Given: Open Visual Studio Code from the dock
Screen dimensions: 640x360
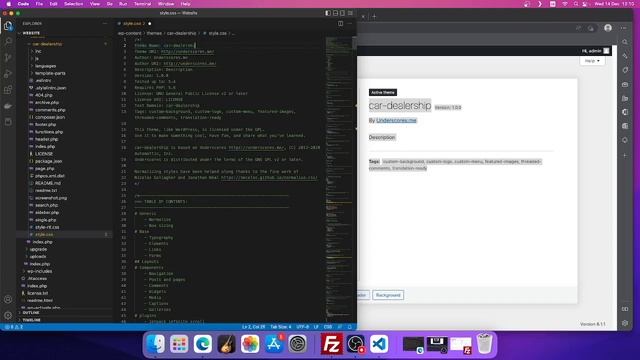Looking at the screenshot, I should coord(379,344).
